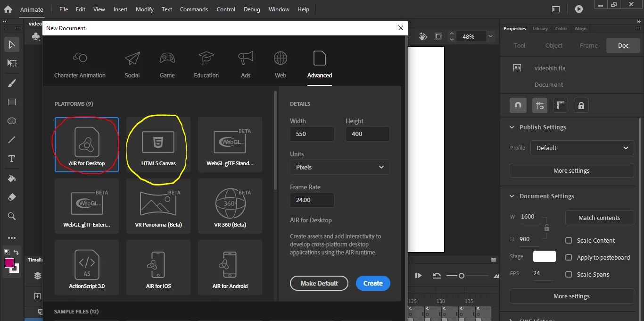
Task: Click the step forward frame button
Action: click(x=418, y=276)
